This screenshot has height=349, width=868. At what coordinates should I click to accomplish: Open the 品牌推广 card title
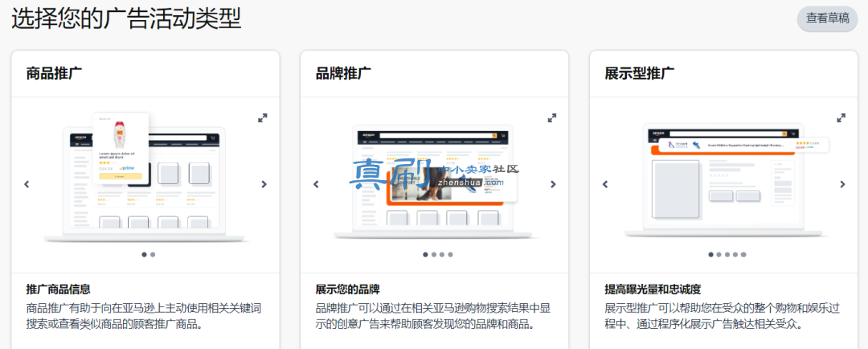343,73
